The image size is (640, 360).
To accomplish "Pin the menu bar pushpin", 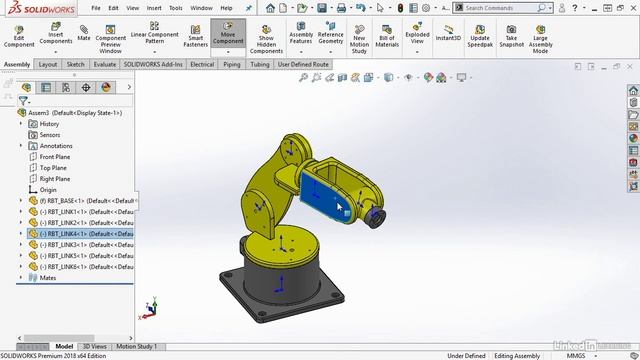I will (249, 8).
